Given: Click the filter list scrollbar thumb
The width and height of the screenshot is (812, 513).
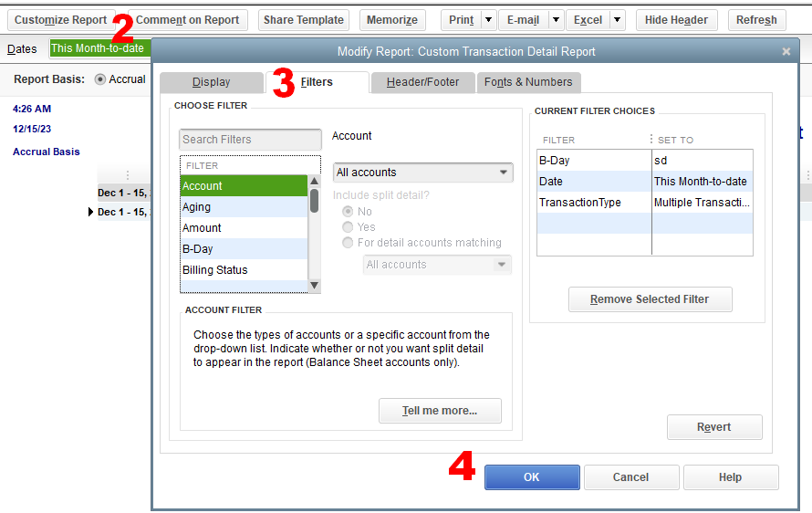Looking at the screenshot, I should pos(315,201).
